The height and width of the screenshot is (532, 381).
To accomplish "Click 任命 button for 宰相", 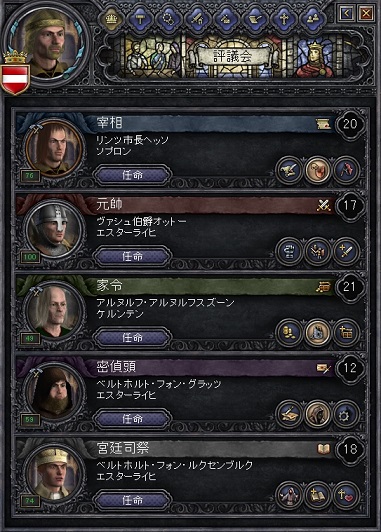I will 133,175.
